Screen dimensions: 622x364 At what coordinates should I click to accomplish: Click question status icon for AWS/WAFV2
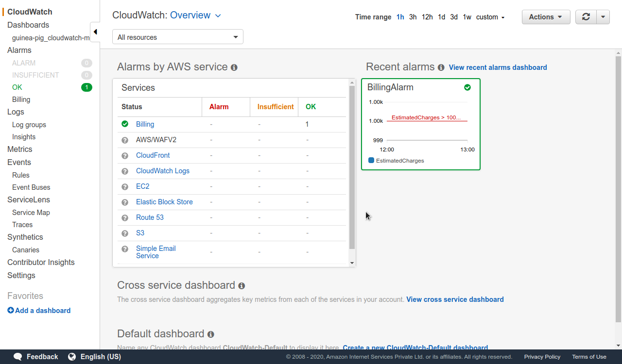(x=125, y=140)
